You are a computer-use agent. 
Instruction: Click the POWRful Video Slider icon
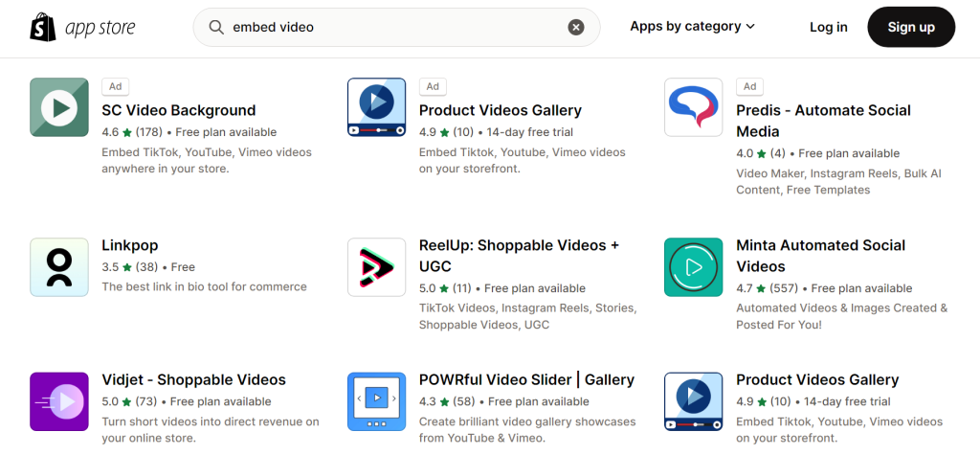377,401
